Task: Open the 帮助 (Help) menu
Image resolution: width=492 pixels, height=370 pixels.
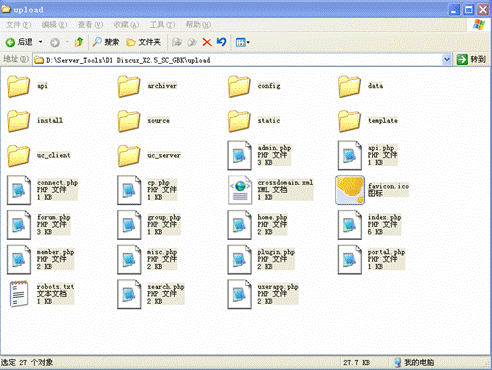Action: [198, 25]
